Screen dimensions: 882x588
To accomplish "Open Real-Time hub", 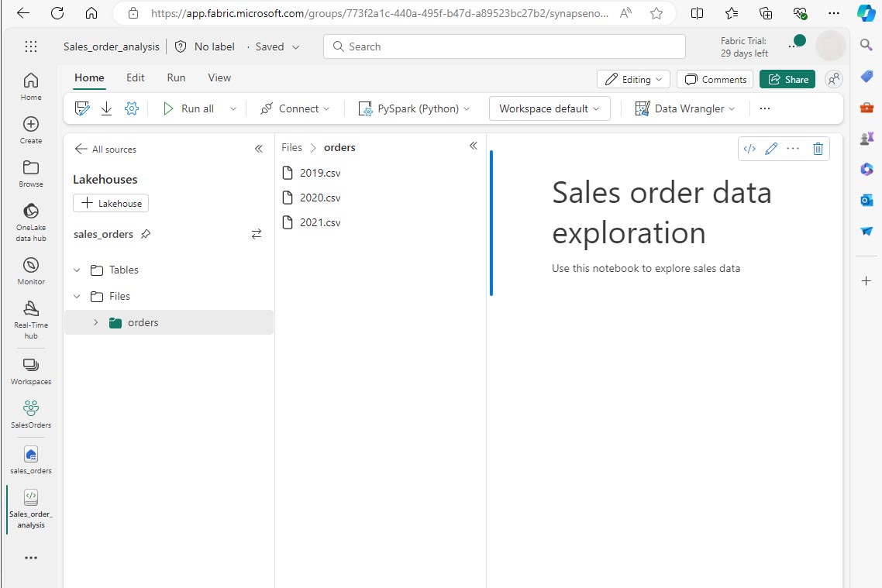I will (x=31, y=320).
